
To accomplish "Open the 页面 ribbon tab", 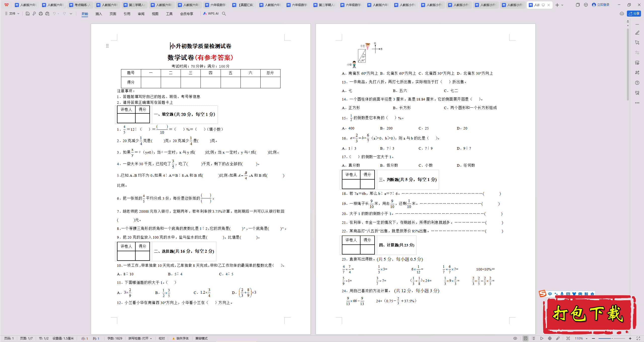I will click(x=113, y=14).
